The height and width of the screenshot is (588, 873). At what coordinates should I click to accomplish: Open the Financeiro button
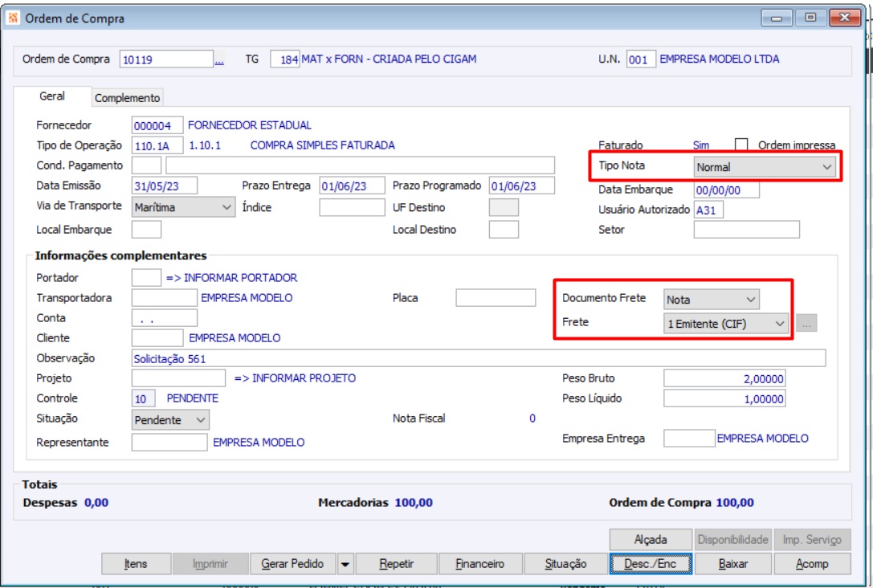480,564
